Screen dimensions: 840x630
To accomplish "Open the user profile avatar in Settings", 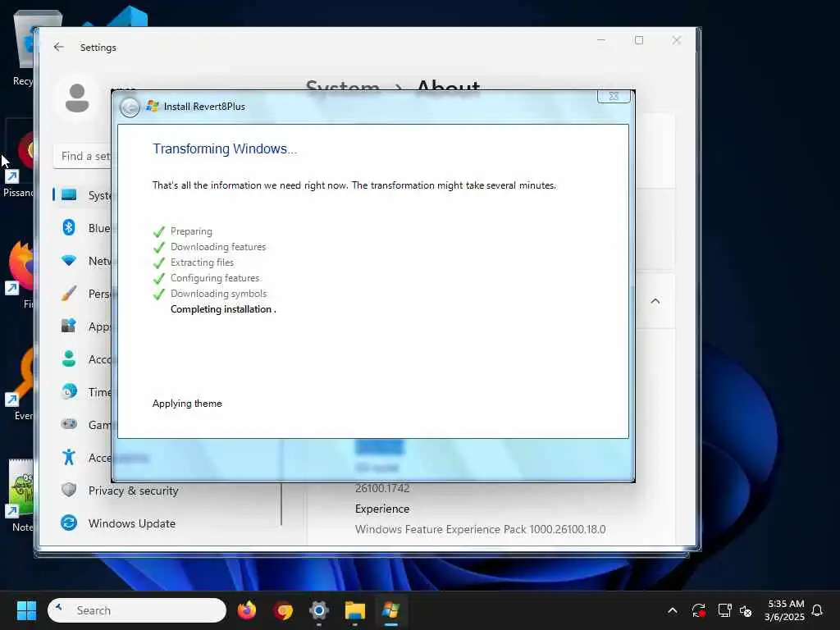I will point(77,98).
